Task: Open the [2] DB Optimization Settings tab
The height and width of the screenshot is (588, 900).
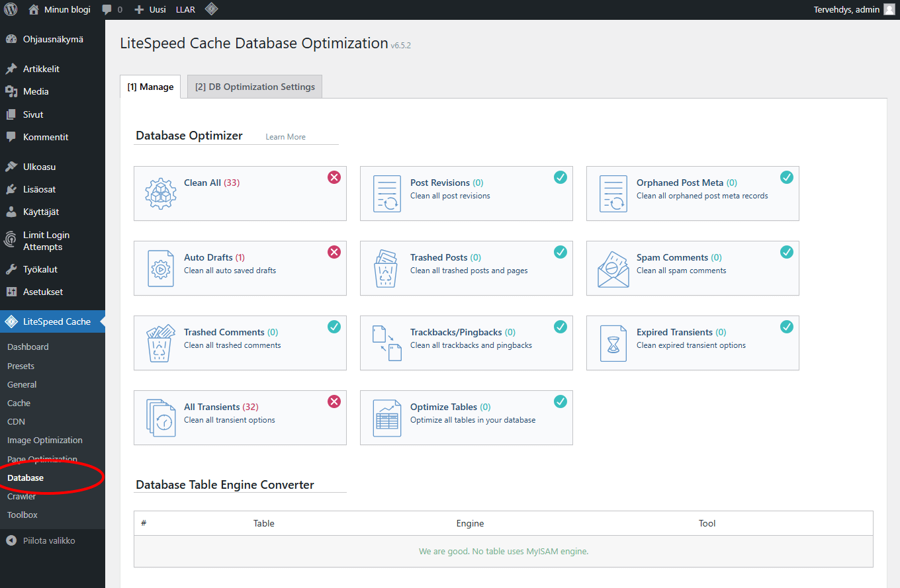Action: pos(255,87)
